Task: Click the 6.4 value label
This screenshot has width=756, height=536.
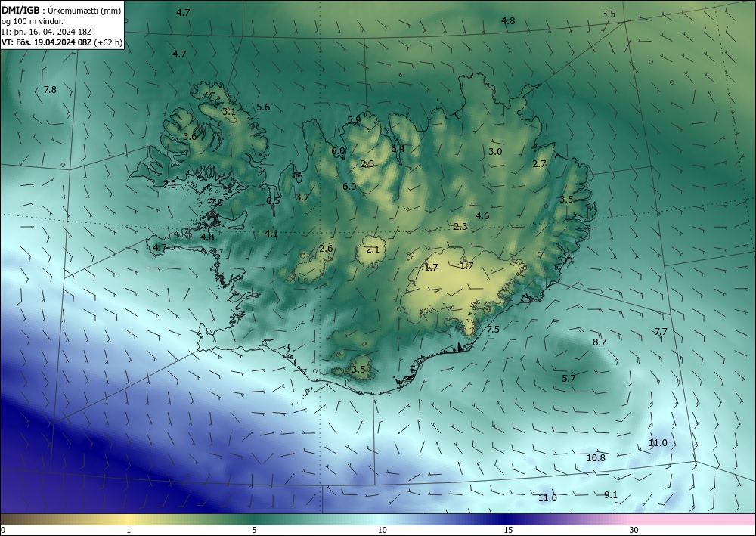Action: pyautogui.click(x=398, y=148)
